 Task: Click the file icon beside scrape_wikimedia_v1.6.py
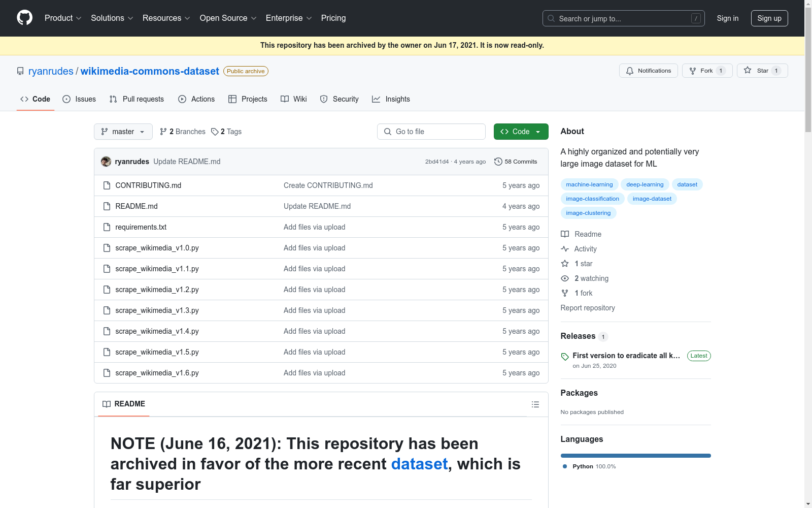point(107,373)
